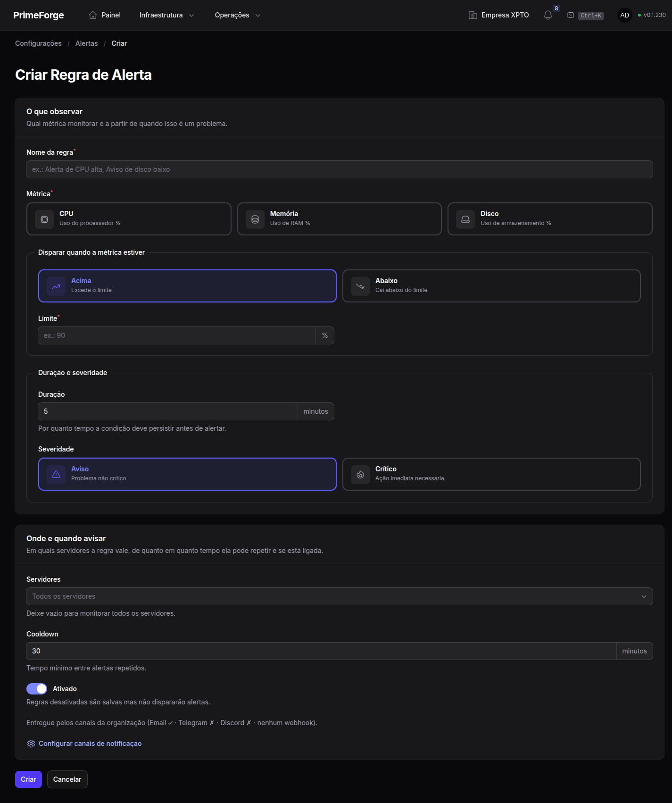
Task: Choose the Abaixo trigger condition
Action: point(491,286)
